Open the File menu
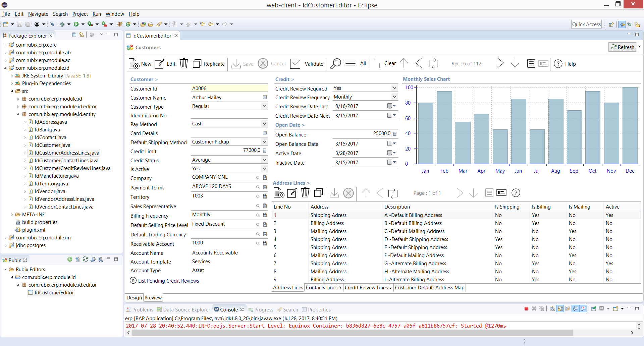The height and width of the screenshot is (346, 644). click(x=6, y=14)
